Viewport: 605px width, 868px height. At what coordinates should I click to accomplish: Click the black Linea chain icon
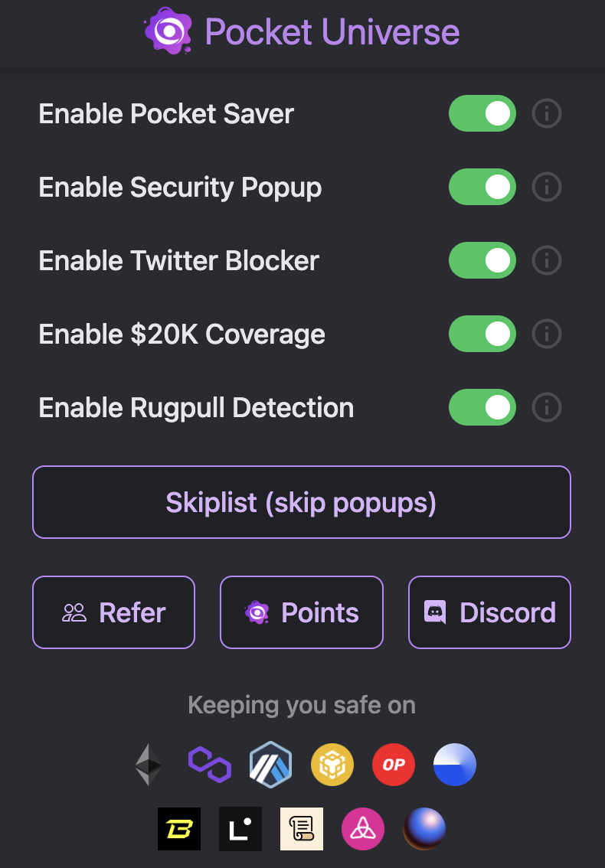pyautogui.click(x=240, y=828)
